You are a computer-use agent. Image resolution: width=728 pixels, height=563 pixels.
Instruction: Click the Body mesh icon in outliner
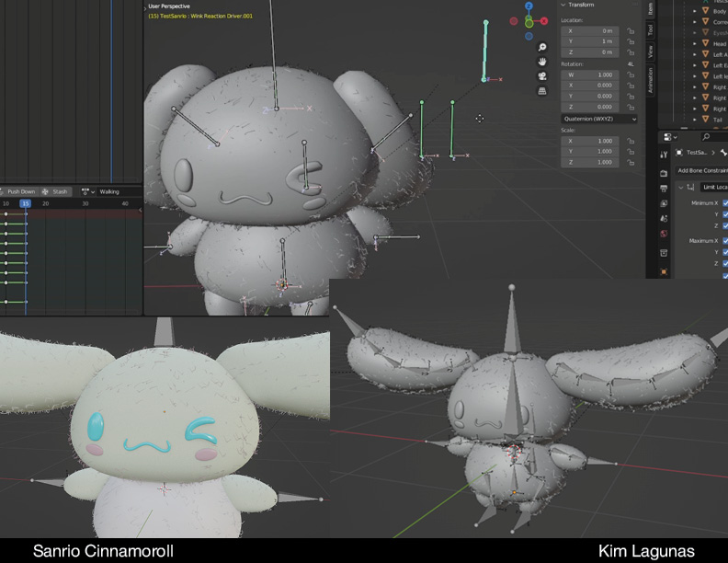point(705,11)
